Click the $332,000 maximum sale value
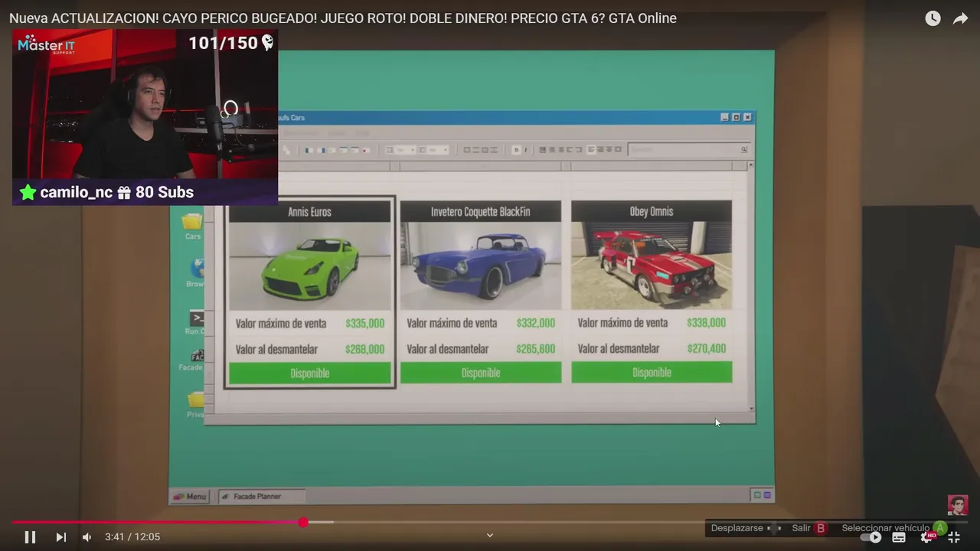 536,323
